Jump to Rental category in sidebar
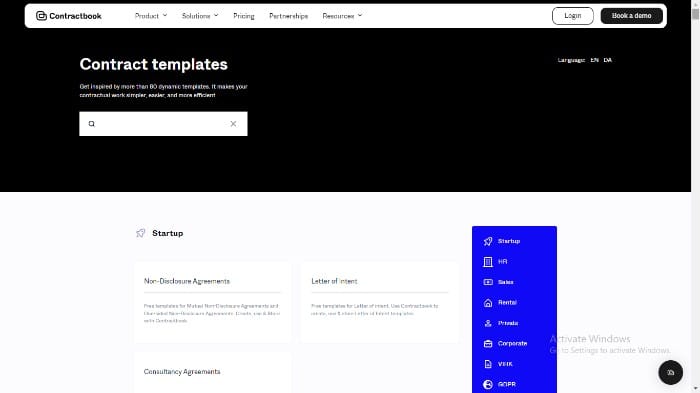Image resolution: width=700 pixels, height=393 pixels. (x=507, y=303)
